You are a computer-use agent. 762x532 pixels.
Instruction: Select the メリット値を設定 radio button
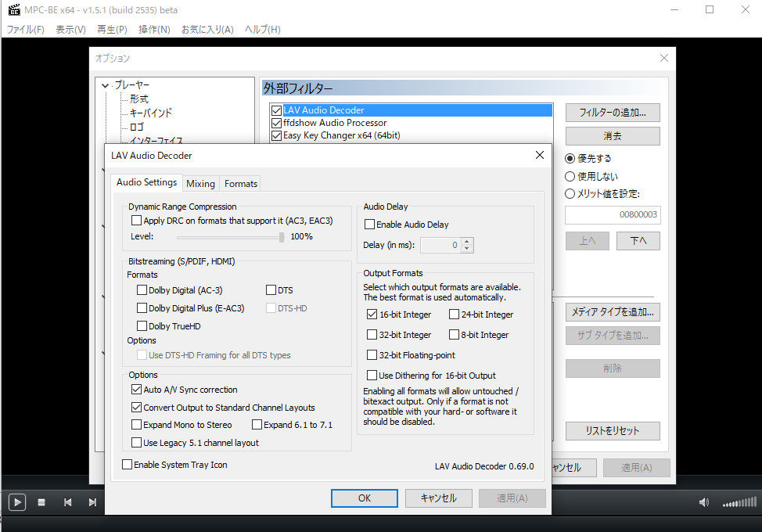point(570,194)
